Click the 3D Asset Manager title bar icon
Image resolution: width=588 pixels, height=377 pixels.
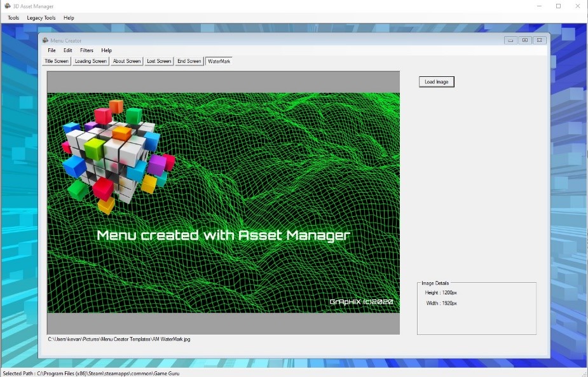[x=7, y=6]
